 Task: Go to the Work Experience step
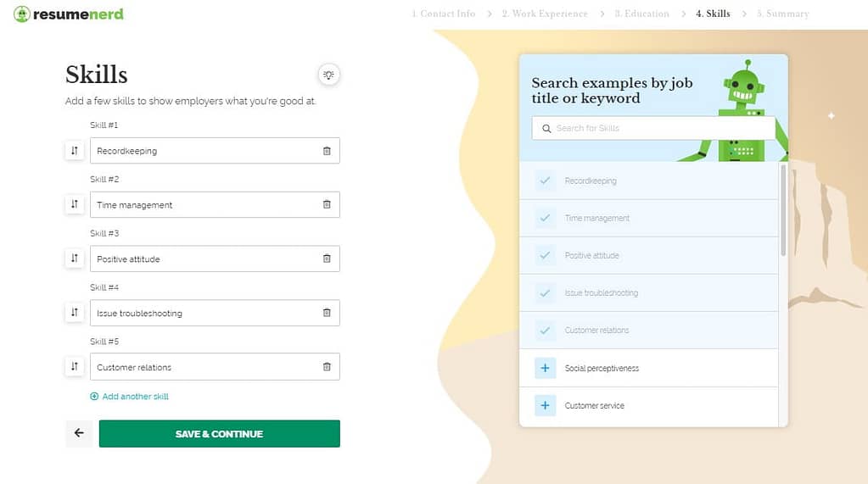[x=544, y=14]
